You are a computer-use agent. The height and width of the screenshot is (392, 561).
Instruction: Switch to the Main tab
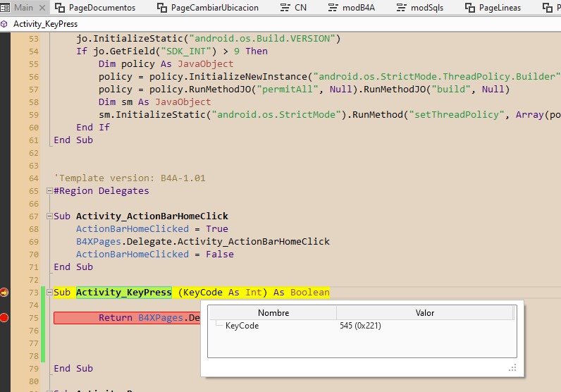point(23,7)
